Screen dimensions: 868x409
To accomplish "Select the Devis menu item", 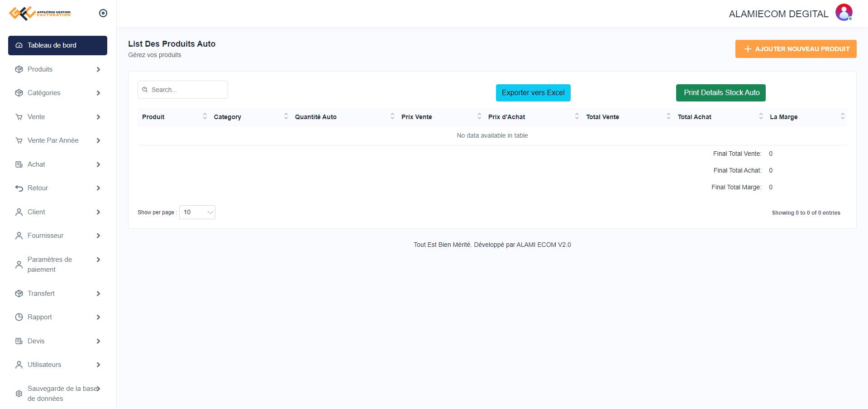I will click(36, 341).
